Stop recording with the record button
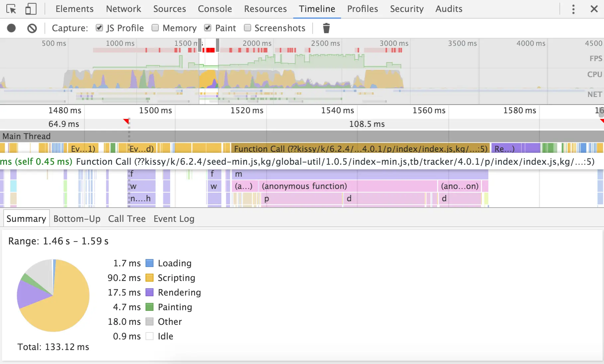The width and height of the screenshot is (604, 364). 11,28
